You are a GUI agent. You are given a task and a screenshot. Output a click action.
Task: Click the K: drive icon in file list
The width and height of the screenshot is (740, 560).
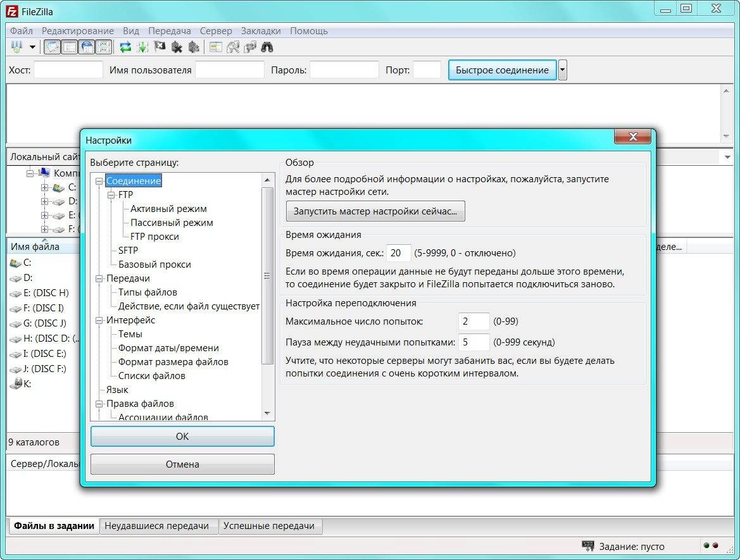pos(16,383)
